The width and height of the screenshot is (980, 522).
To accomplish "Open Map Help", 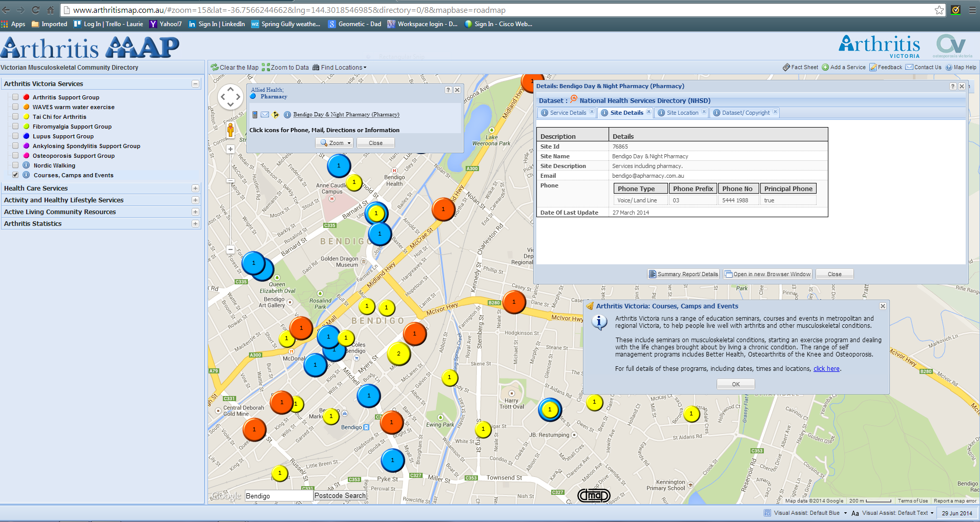I will click(961, 67).
